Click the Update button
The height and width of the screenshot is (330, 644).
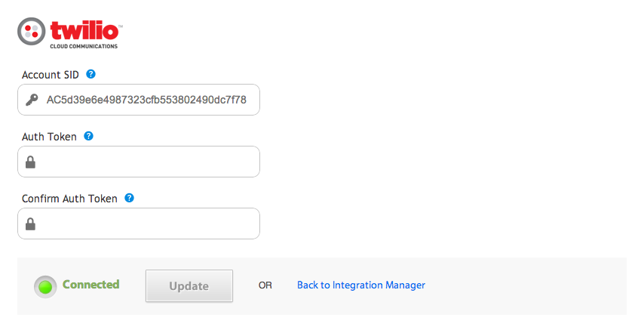(x=189, y=286)
